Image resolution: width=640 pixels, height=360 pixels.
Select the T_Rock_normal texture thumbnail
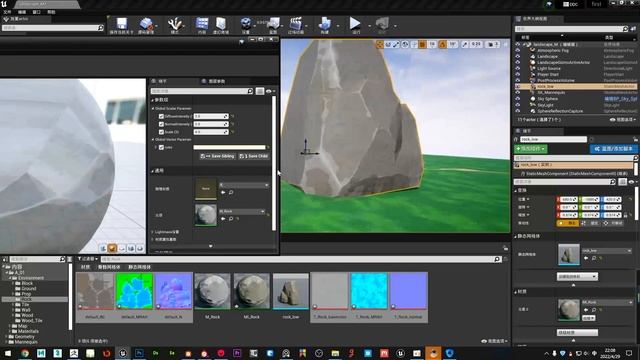point(409,291)
